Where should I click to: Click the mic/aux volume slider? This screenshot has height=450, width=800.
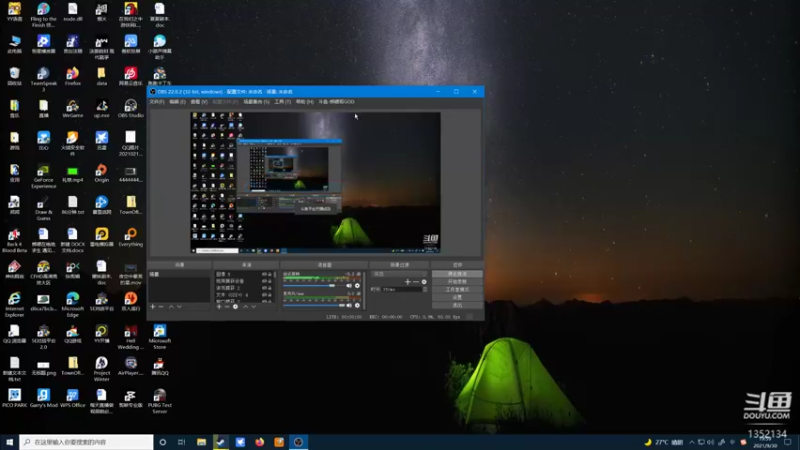(314, 305)
